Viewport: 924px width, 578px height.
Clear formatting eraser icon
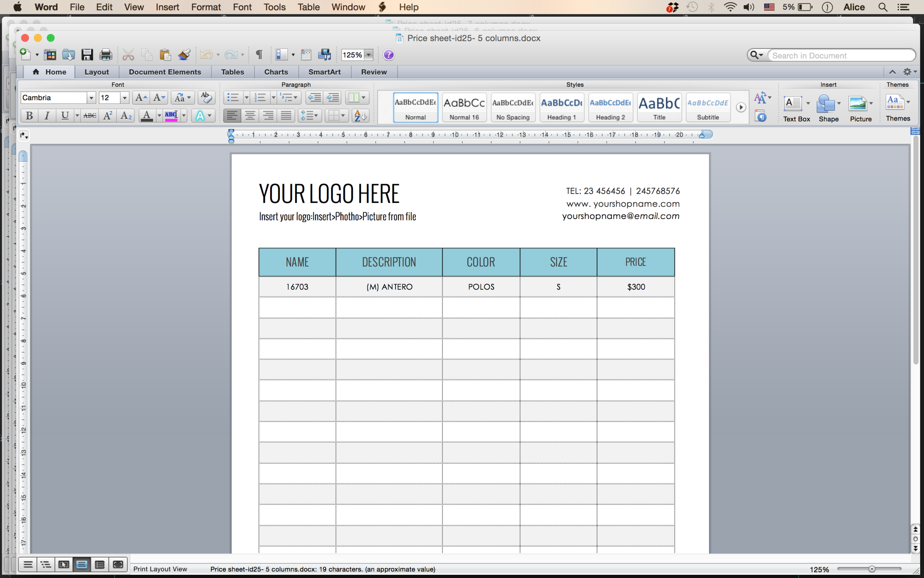pos(206,98)
